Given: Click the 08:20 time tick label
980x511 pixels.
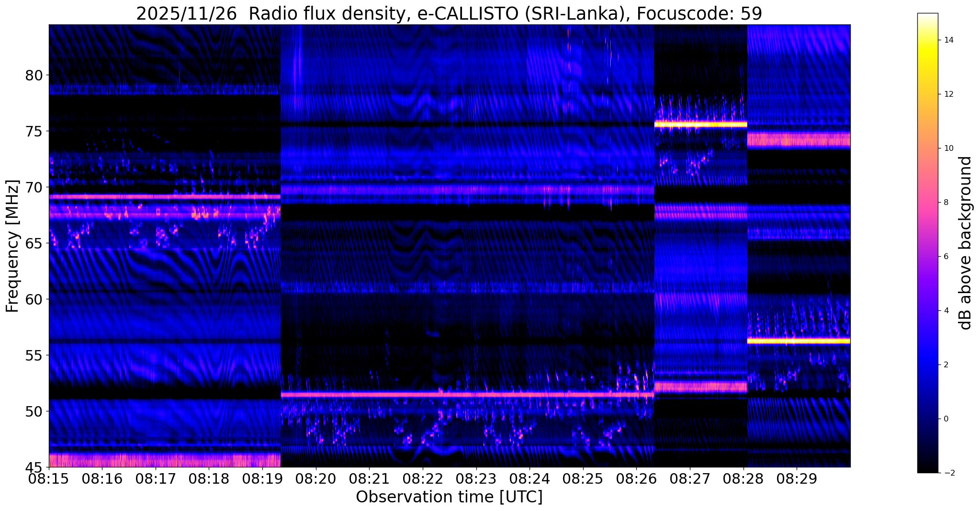Looking at the screenshot, I should 316,478.
